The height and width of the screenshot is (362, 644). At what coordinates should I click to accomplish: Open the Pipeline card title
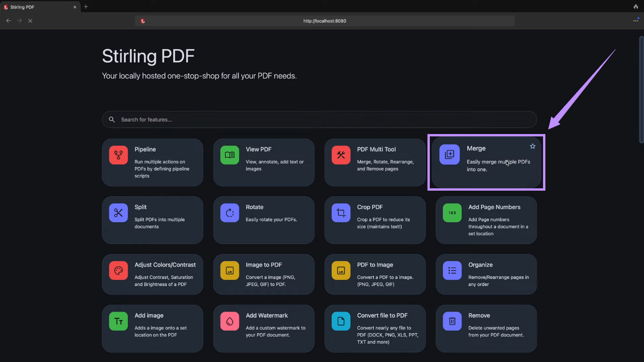[145, 149]
